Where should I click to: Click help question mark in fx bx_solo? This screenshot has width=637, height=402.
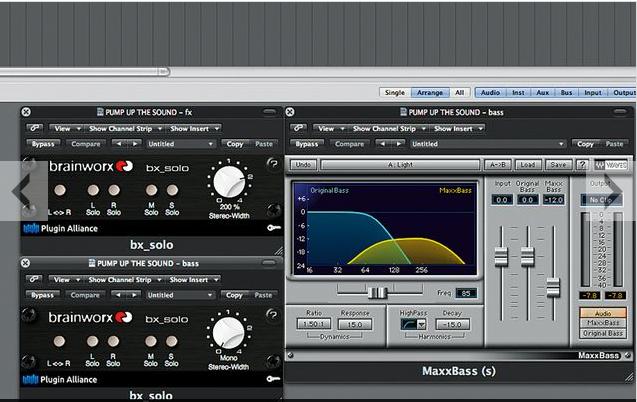click(x=273, y=163)
